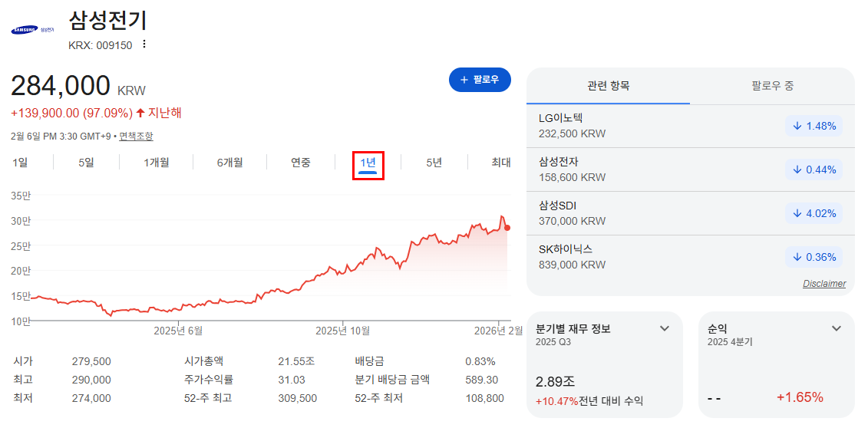Image resolution: width=868 pixels, height=428 pixels.
Task: Click the 배당금 value 0.83%
Action: point(480,361)
